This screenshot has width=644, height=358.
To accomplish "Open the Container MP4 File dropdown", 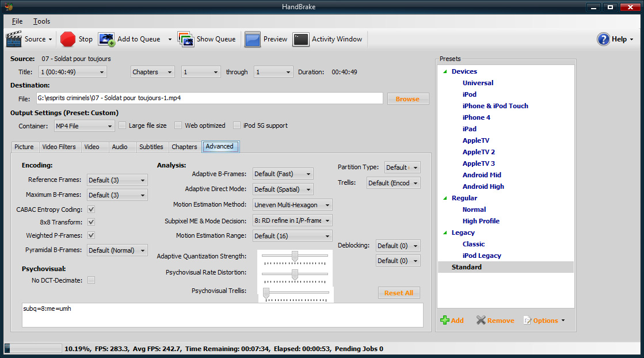I will [x=84, y=126].
